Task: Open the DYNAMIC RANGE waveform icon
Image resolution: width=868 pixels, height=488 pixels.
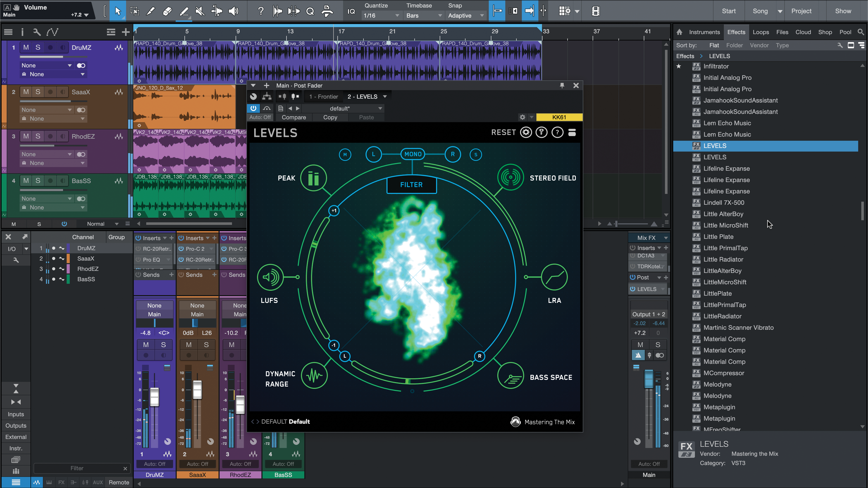Action: pyautogui.click(x=314, y=375)
